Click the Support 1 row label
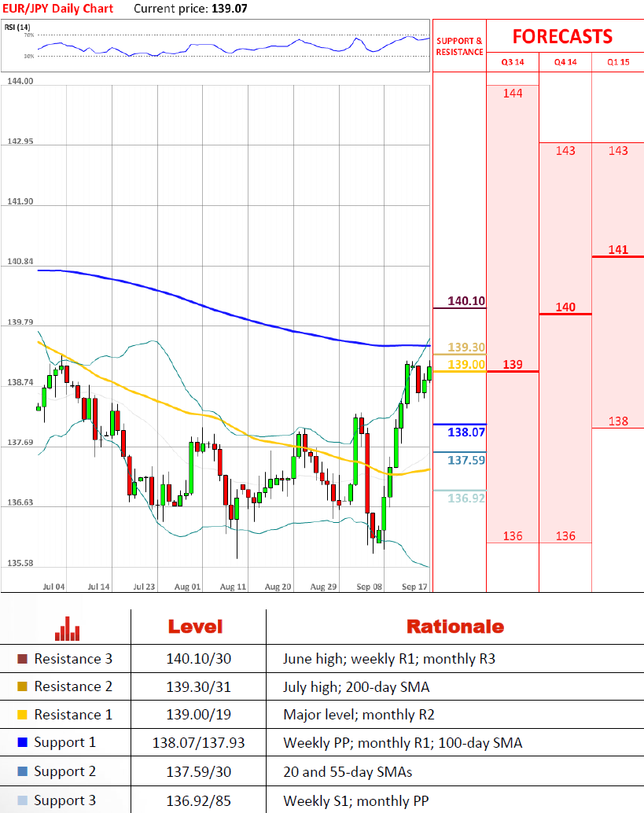This screenshot has width=644, height=813. click(x=64, y=742)
